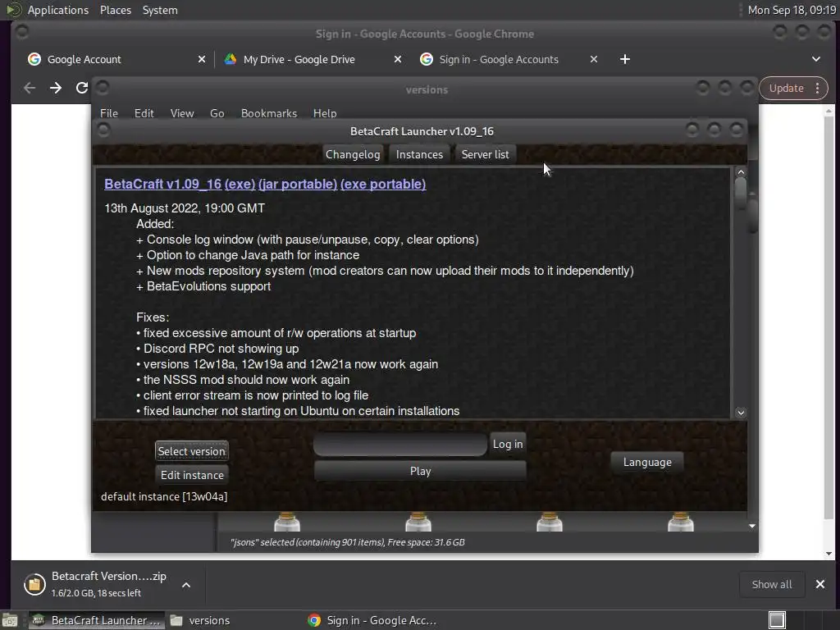Click the Log in button
Screen dimensions: 840x630
pos(507,444)
